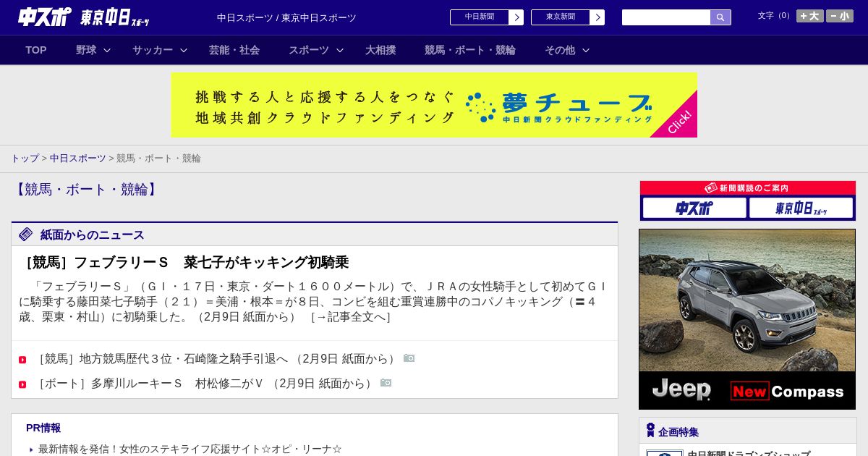Click the camera icon beside 石崎隆之 article
The height and width of the screenshot is (456, 868).
pyautogui.click(x=409, y=358)
